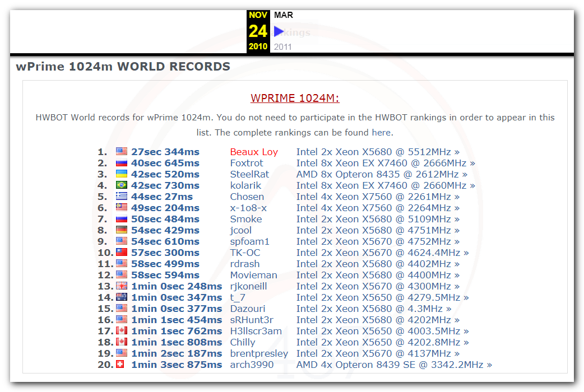Open the 57sec 300ms result

pyautogui.click(x=165, y=253)
